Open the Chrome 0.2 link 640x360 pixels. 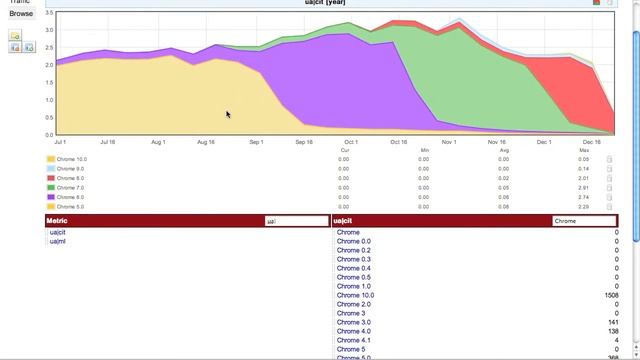click(x=354, y=250)
